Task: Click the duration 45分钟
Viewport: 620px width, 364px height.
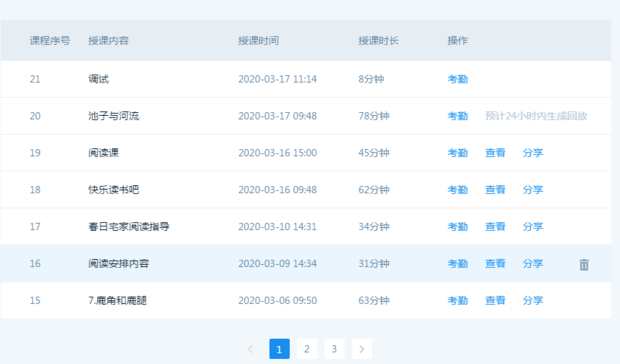Action: 374,153
